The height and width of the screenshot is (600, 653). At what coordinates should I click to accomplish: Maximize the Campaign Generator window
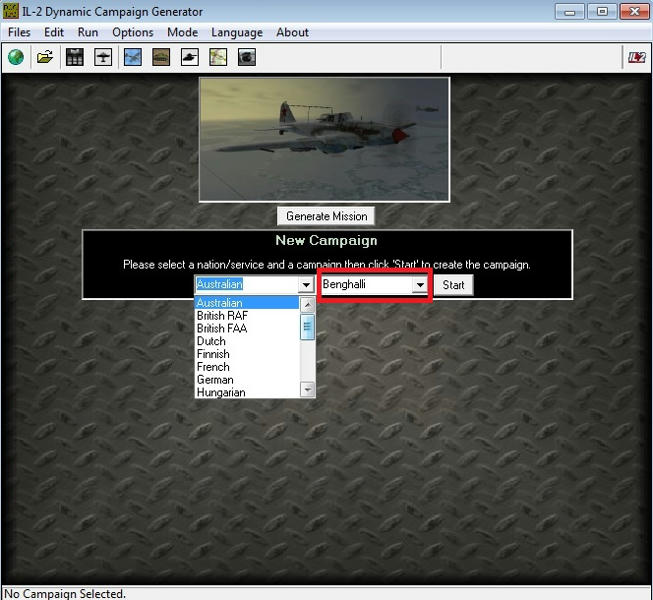pyautogui.click(x=602, y=12)
